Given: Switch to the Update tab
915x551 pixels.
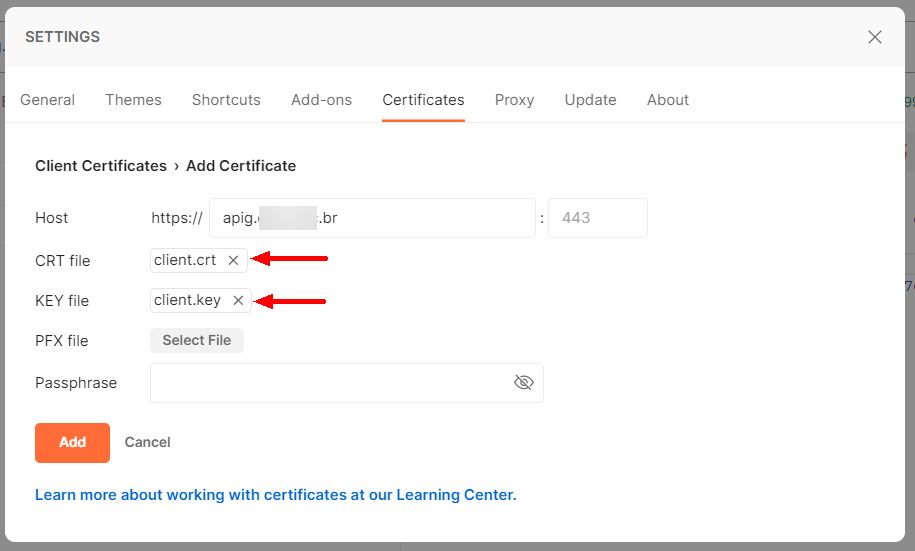Looking at the screenshot, I should (590, 100).
